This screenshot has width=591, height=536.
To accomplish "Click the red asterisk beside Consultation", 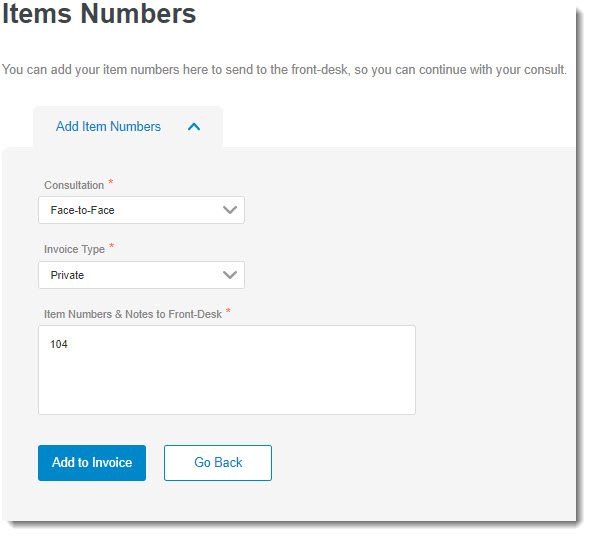I will point(111,182).
